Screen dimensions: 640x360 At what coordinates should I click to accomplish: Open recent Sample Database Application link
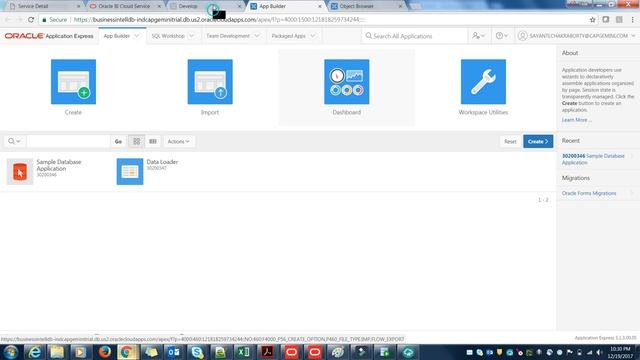(x=593, y=159)
